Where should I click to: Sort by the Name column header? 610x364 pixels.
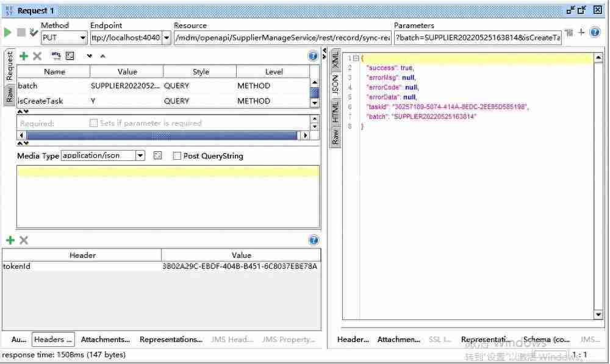(54, 71)
